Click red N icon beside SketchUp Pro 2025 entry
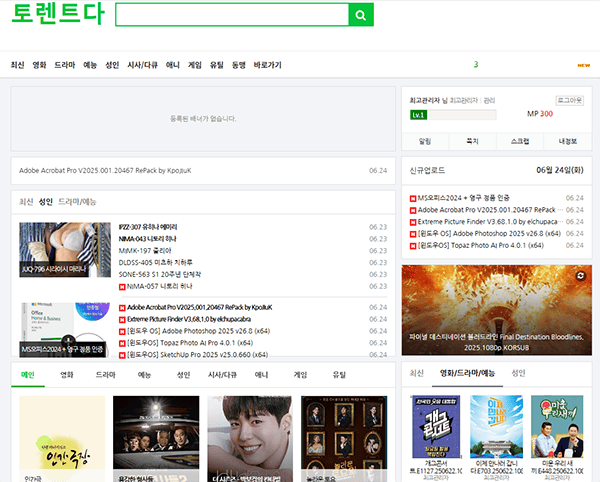 click(122, 355)
